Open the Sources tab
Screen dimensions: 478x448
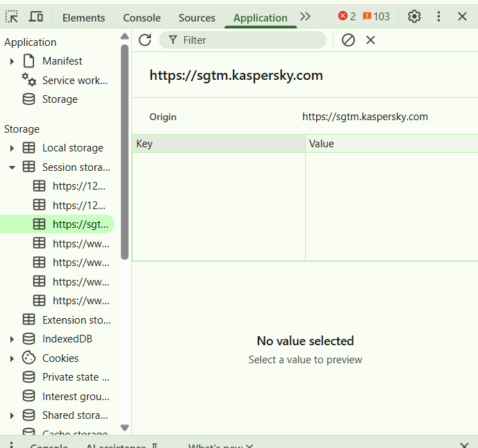point(197,17)
